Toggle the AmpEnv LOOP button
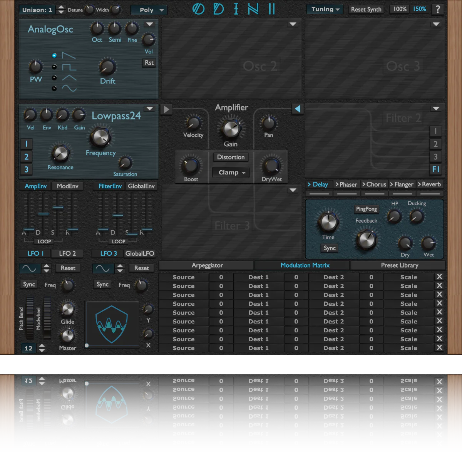The width and height of the screenshot is (462, 476). click(x=44, y=241)
